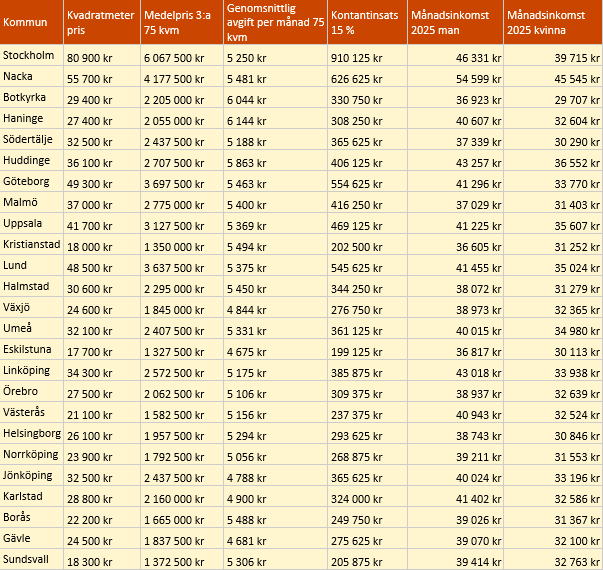Select the cell 80 900 kr
Image resolution: width=603 pixels, height=570 pixels.
(x=102, y=55)
